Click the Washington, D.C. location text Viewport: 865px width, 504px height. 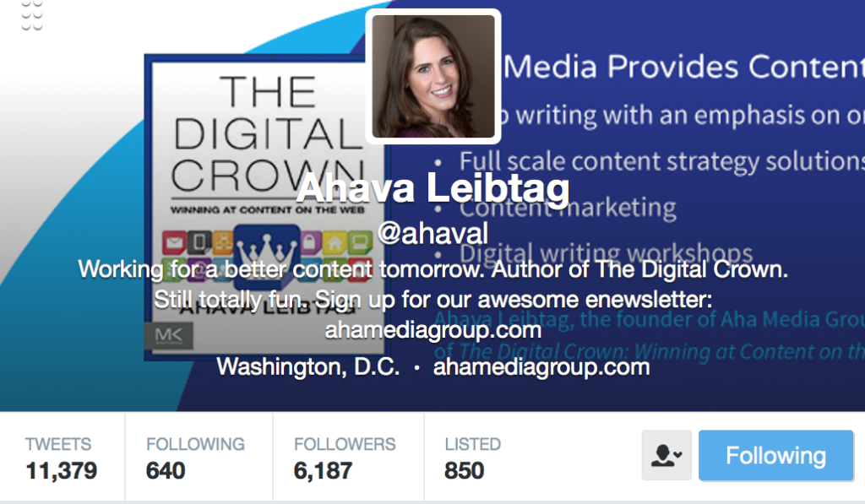(x=307, y=366)
